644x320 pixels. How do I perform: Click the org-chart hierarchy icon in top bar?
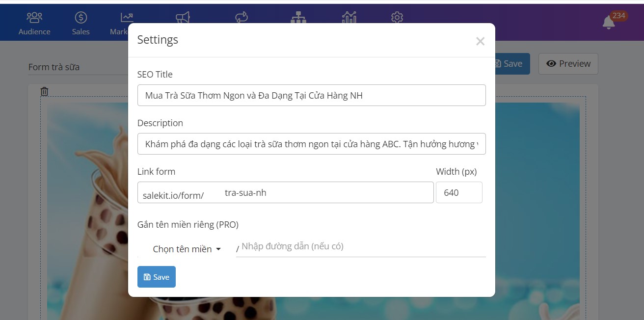[298, 18]
